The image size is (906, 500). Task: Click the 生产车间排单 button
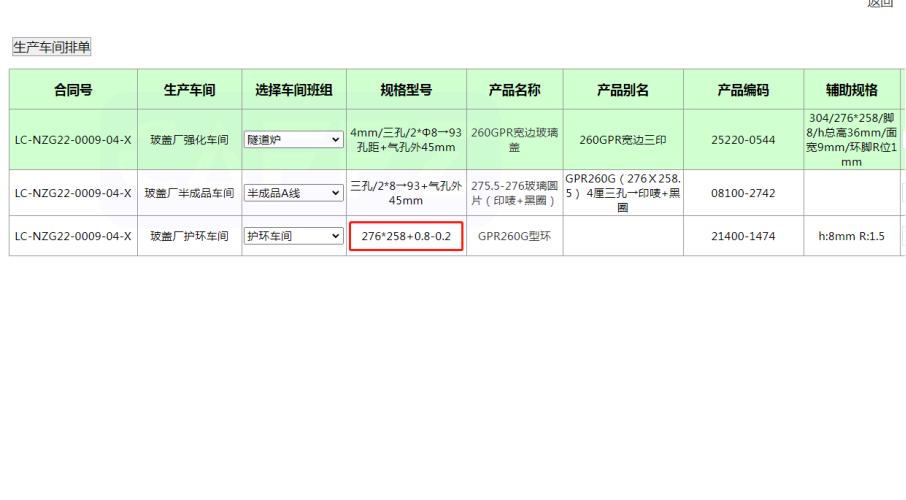point(51,47)
